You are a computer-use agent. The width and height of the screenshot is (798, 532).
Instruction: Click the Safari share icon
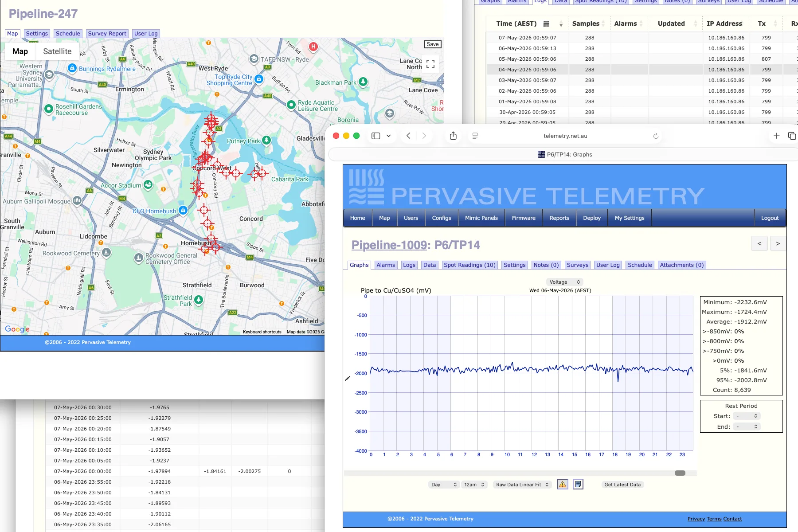[x=453, y=136]
